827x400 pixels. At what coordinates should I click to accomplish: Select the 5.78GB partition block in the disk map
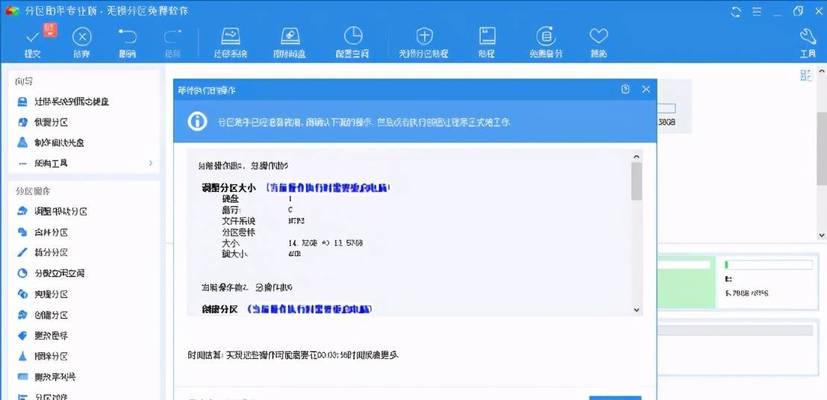click(x=768, y=282)
